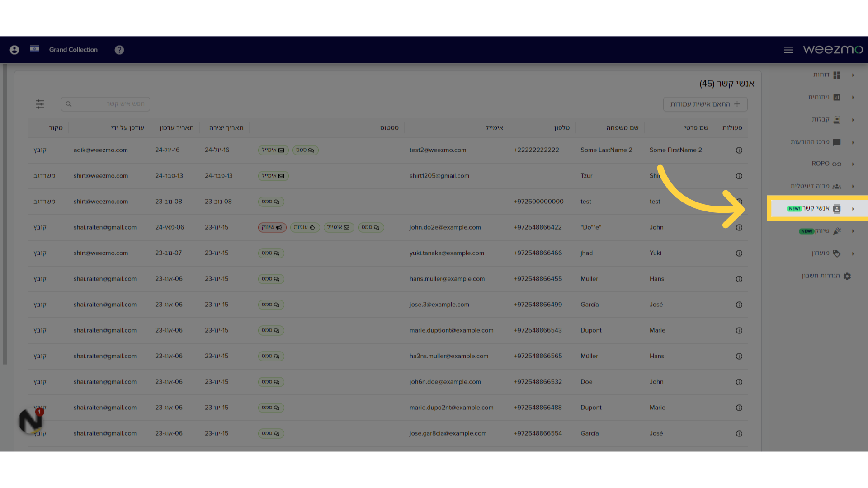Click the מרכז ההודעות chat icon
The image size is (868, 488).
pyautogui.click(x=837, y=142)
